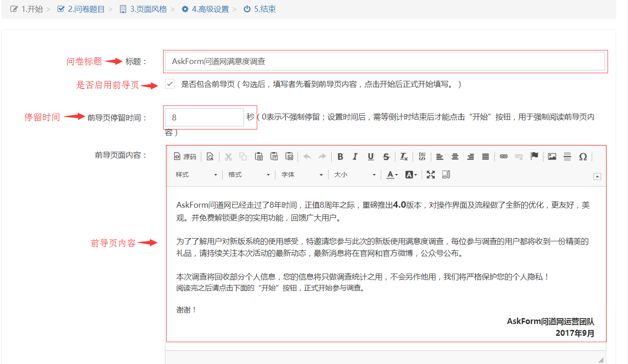Open the preview icon in editor toolbar
This screenshot has height=364, width=628.
tap(210, 157)
